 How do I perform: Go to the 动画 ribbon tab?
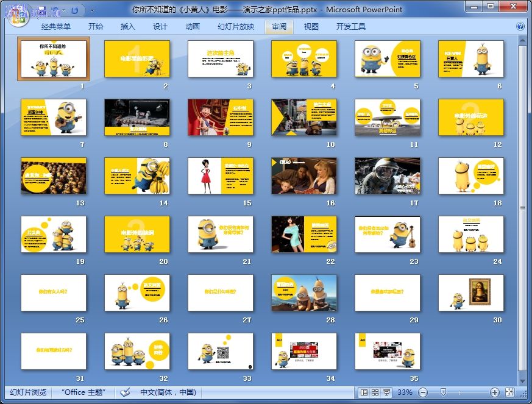point(193,27)
